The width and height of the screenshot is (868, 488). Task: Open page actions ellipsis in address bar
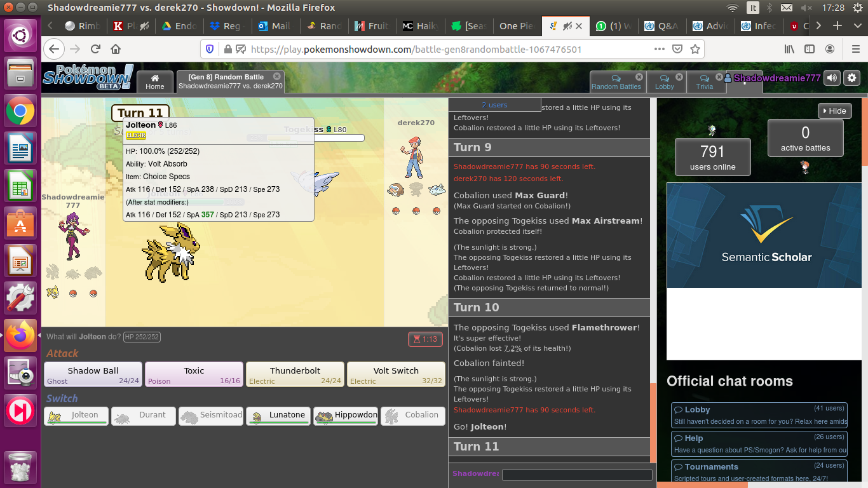[x=660, y=49]
